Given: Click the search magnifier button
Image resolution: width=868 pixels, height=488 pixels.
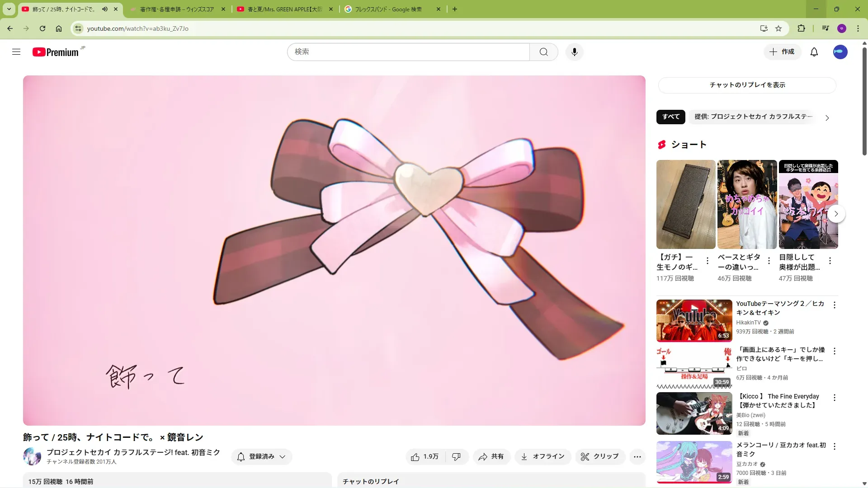Looking at the screenshot, I should [x=543, y=52].
